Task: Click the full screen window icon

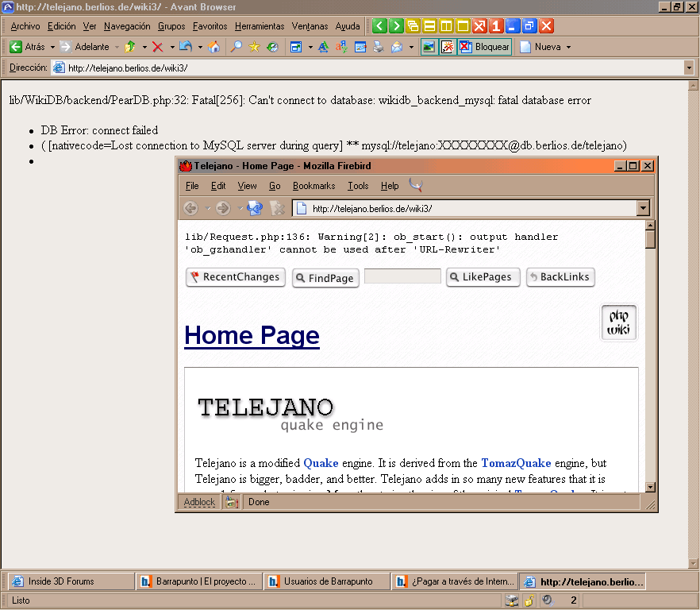Action: [296, 47]
